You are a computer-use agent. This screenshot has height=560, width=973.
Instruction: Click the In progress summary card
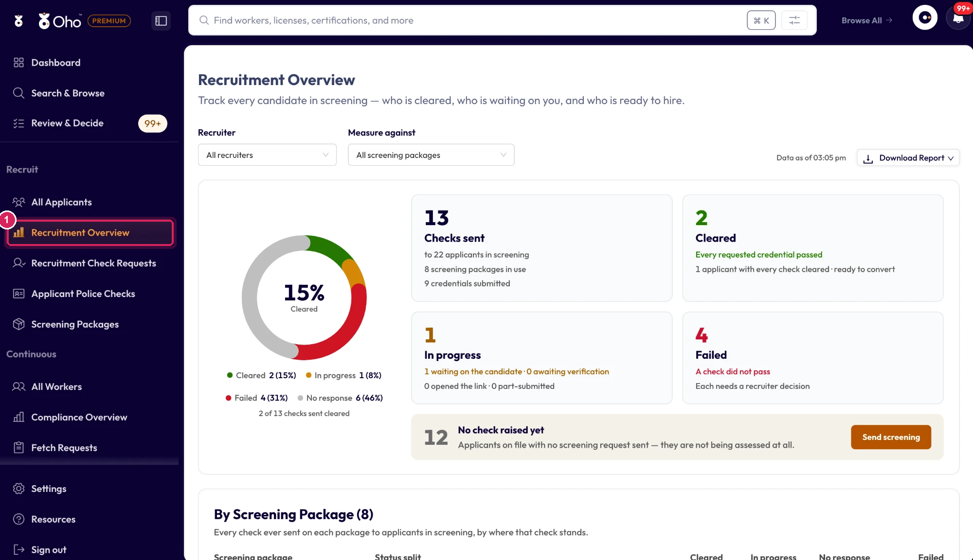click(x=541, y=358)
